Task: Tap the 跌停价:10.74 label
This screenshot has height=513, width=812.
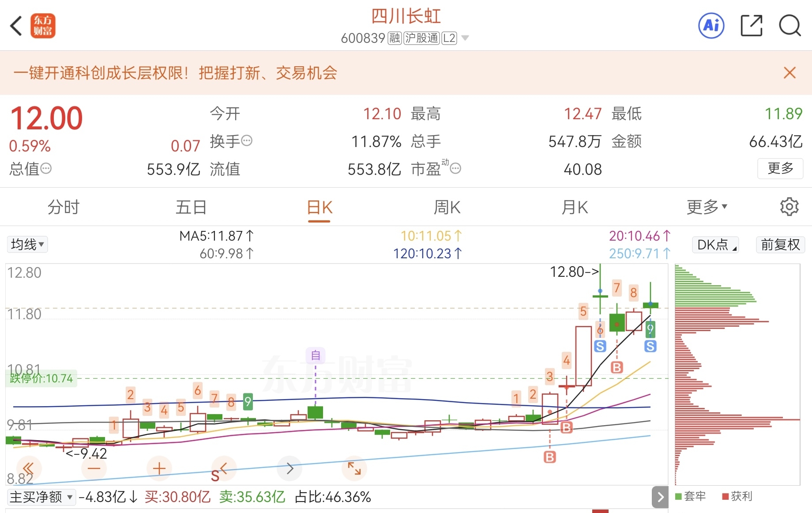Action: [41, 378]
